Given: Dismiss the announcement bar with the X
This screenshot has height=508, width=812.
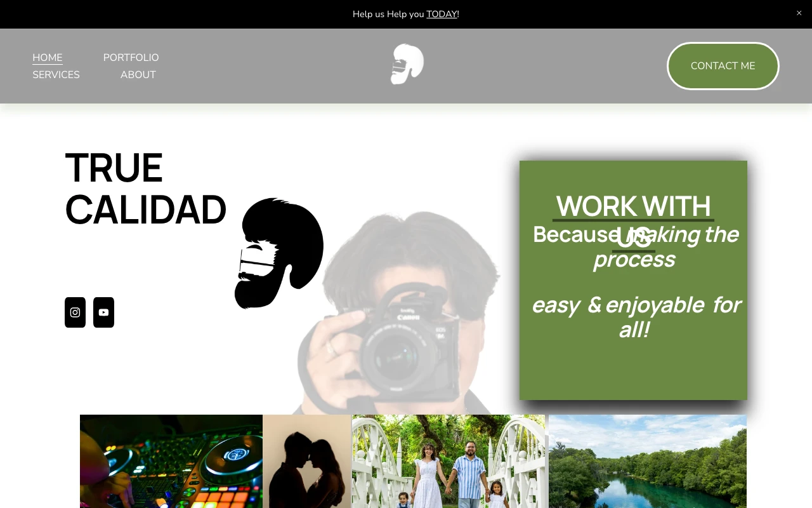Looking at the screenshot, I should click(x=799, y=13).
